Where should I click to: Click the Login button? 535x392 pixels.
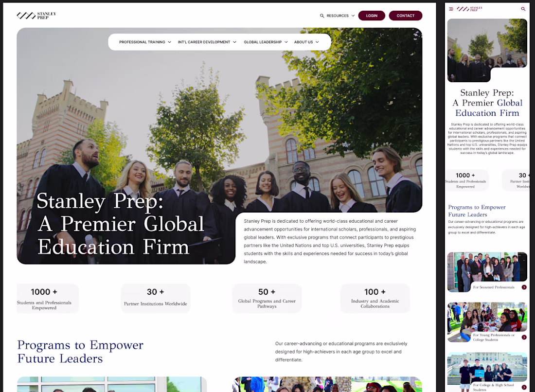[372, 16]
